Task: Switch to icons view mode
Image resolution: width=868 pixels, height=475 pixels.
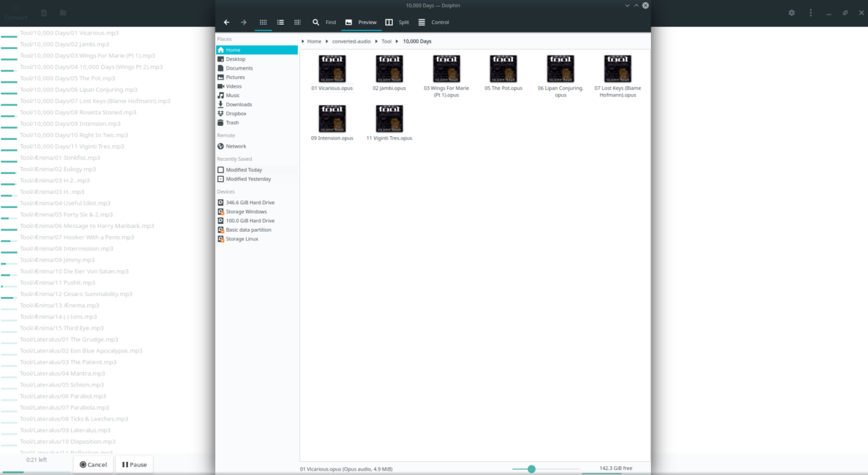Action: click(x=263, y=22)
